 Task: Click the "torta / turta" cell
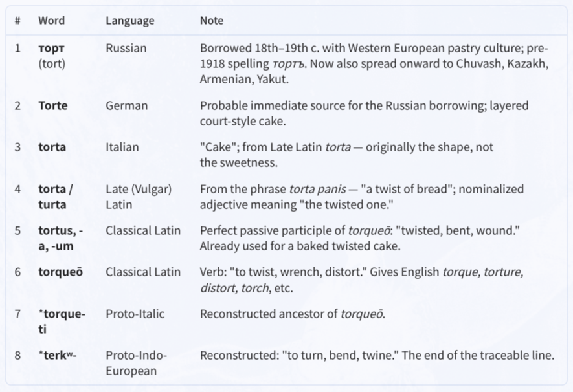pyautogui.click(x=56, y=197)
